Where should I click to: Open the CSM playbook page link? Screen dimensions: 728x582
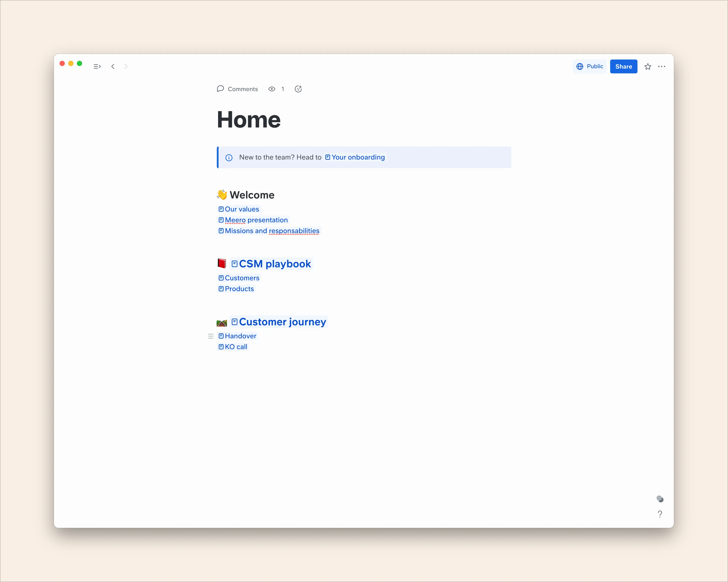coord(271,264)
